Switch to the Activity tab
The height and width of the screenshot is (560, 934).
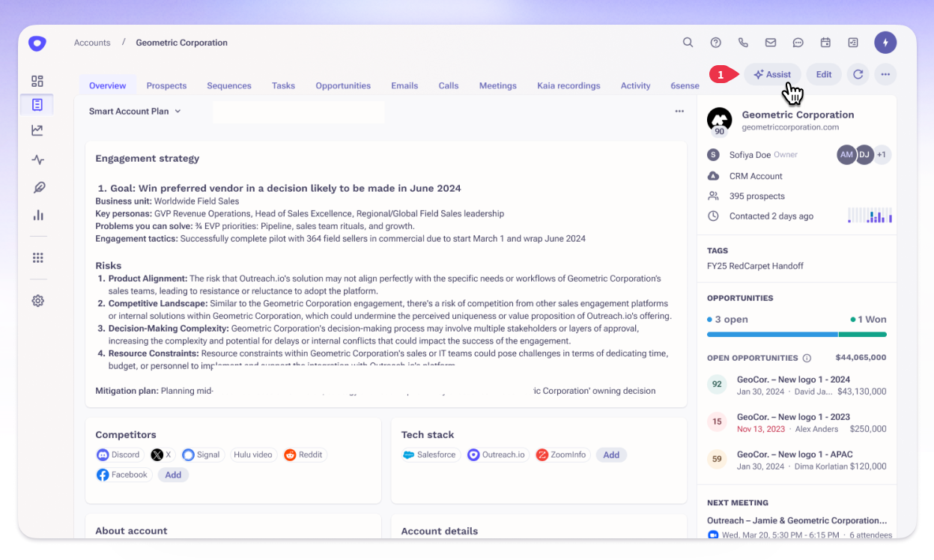tap(635, 85)
